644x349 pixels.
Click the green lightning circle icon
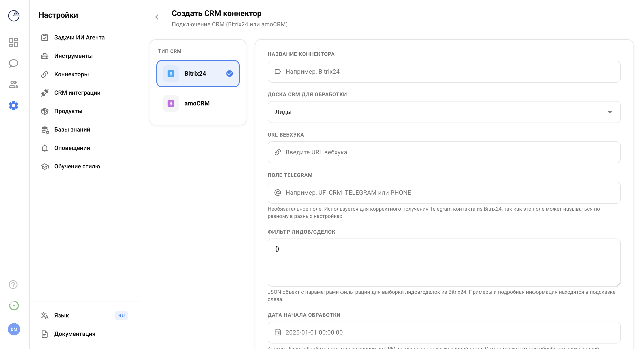click(14, 305)
